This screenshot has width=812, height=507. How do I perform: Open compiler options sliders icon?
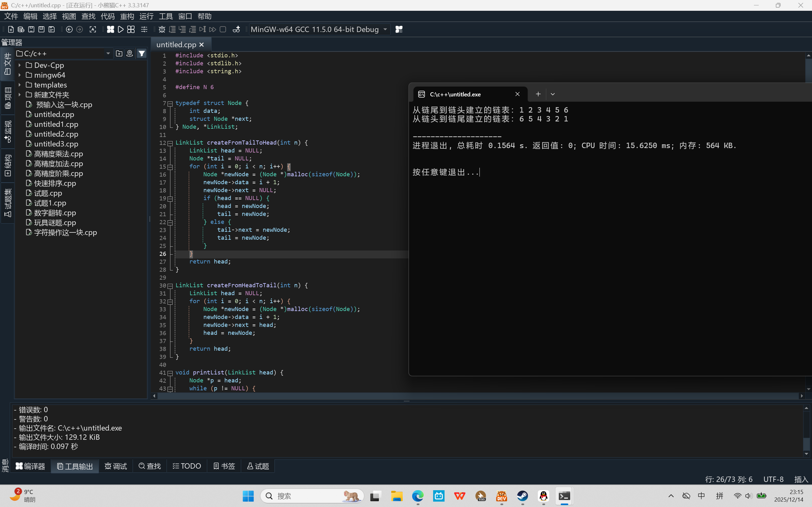pyautogui.click(x=144, y=29)
